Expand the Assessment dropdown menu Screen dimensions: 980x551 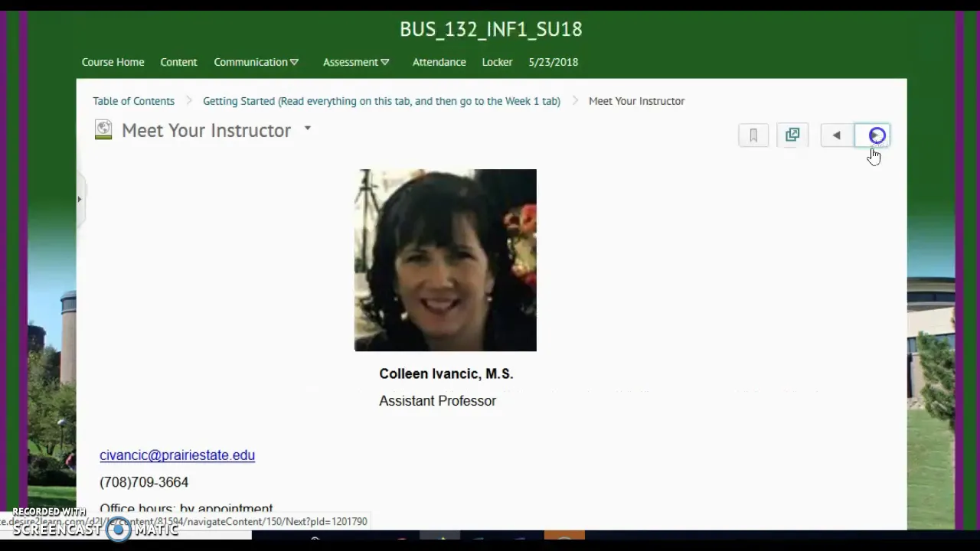point(356,62)
